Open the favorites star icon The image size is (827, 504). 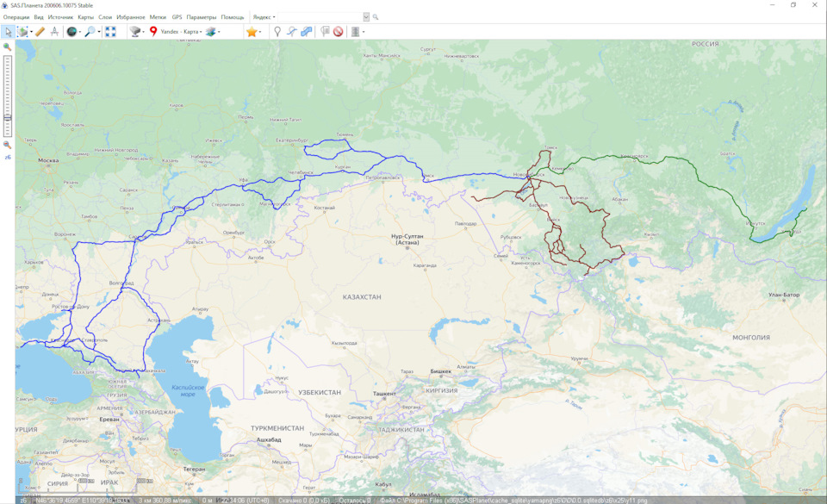point(252,32)
